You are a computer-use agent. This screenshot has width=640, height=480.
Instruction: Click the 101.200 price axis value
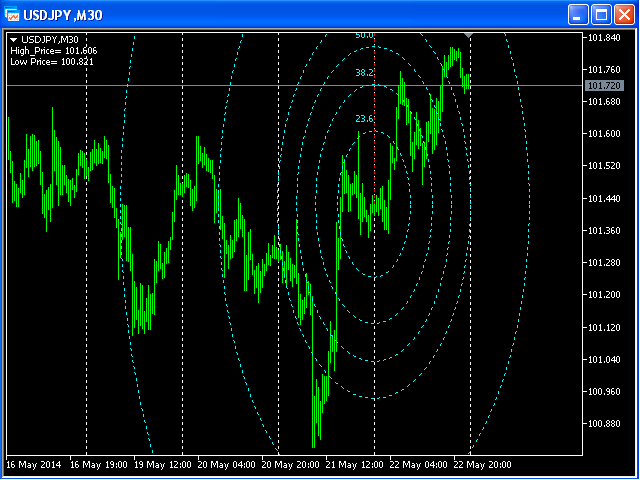pos(604,295)
